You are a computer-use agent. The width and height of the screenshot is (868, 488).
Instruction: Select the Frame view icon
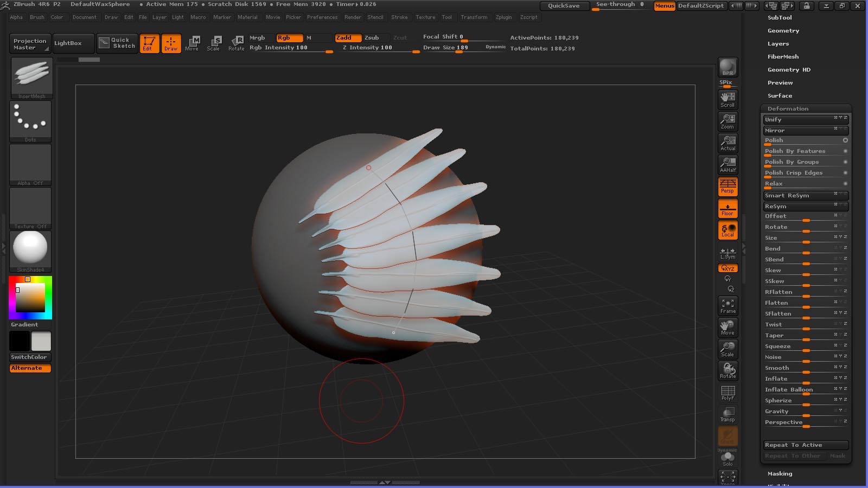pos(727,306)
